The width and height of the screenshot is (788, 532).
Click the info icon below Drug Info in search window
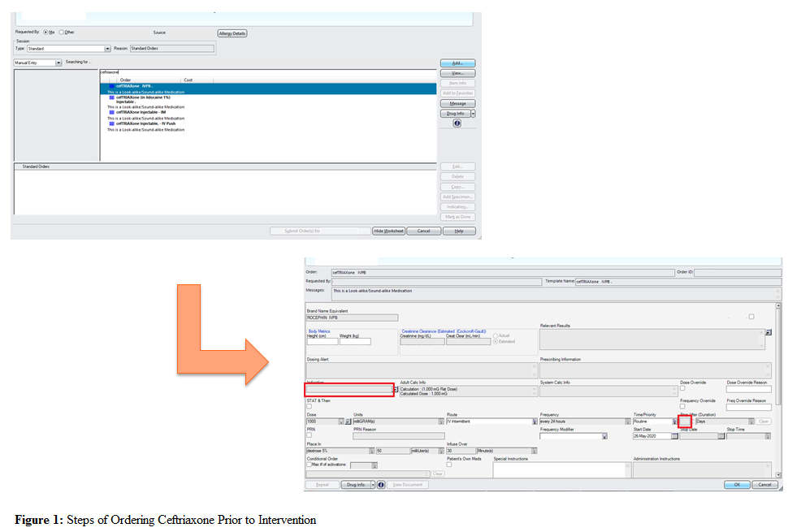coord(457,123)
